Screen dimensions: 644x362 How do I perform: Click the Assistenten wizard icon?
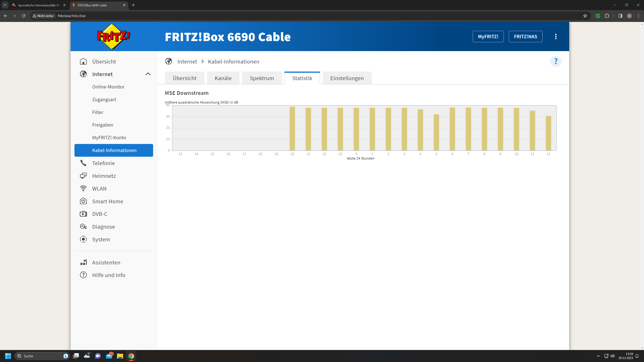pos(83,262)
